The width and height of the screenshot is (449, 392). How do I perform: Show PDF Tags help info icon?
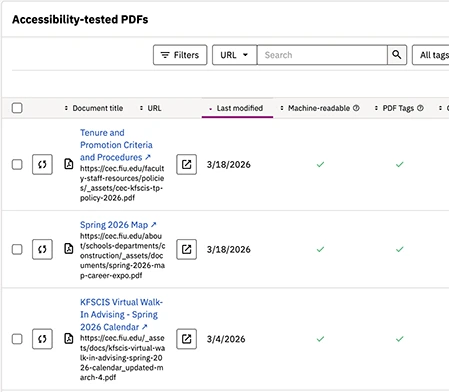[420, 108]
